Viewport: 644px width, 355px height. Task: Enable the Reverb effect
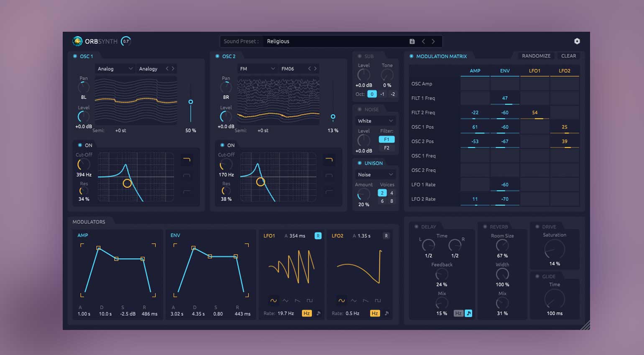click(x=485, y=227)
